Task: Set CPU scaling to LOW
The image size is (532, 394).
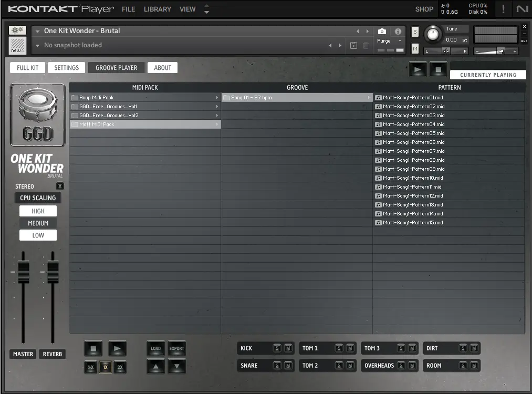Action: 38,235
